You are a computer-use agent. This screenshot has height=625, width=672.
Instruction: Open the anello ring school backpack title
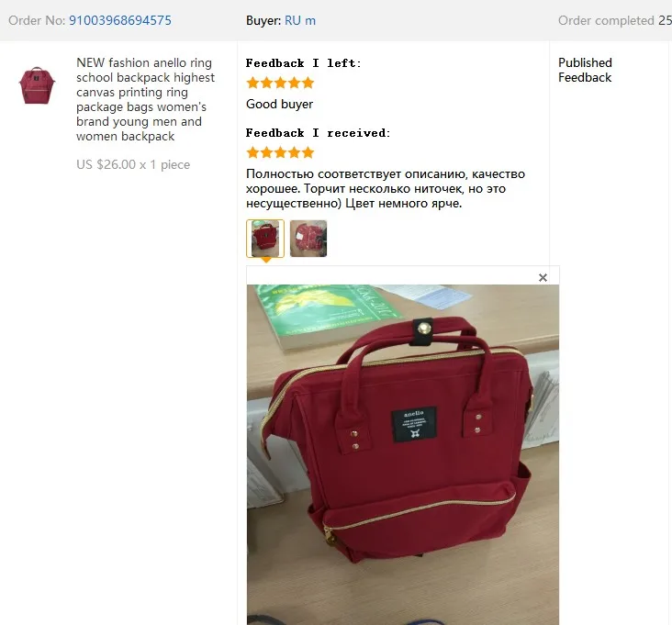point(145,99)
